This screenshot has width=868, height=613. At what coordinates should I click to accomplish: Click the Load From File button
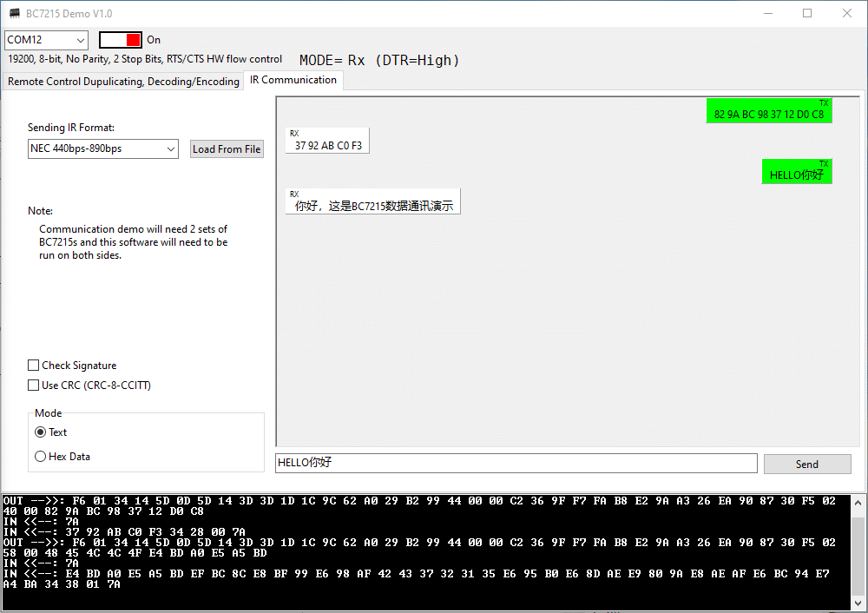227,149
